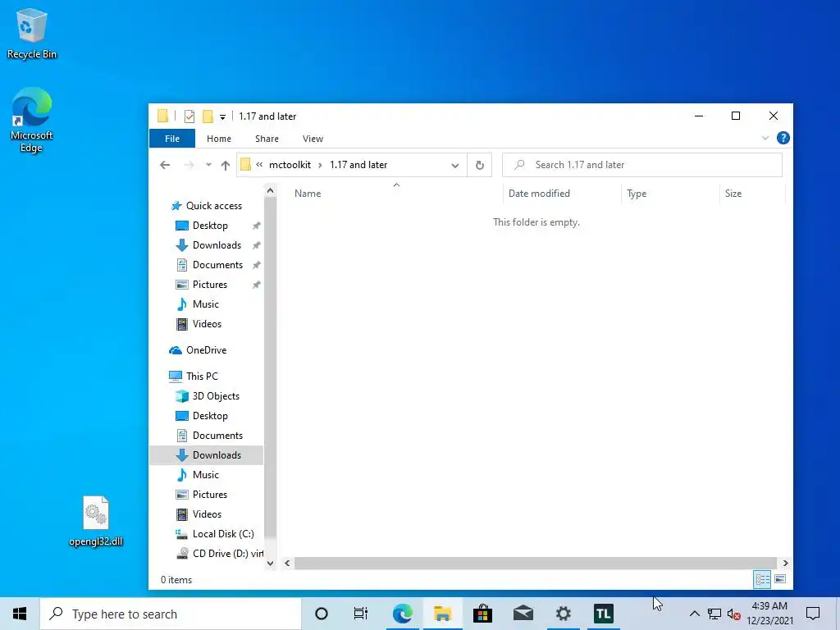
Task: Click navigation pane scroll up arrow
Action: click(x=271, y=190)
